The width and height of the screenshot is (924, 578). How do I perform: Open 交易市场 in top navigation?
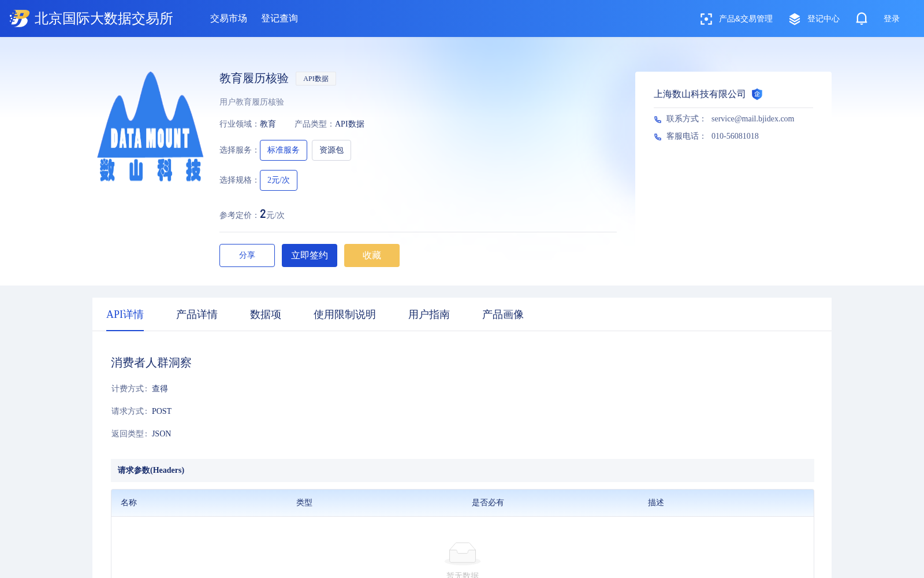pos(229,18)
